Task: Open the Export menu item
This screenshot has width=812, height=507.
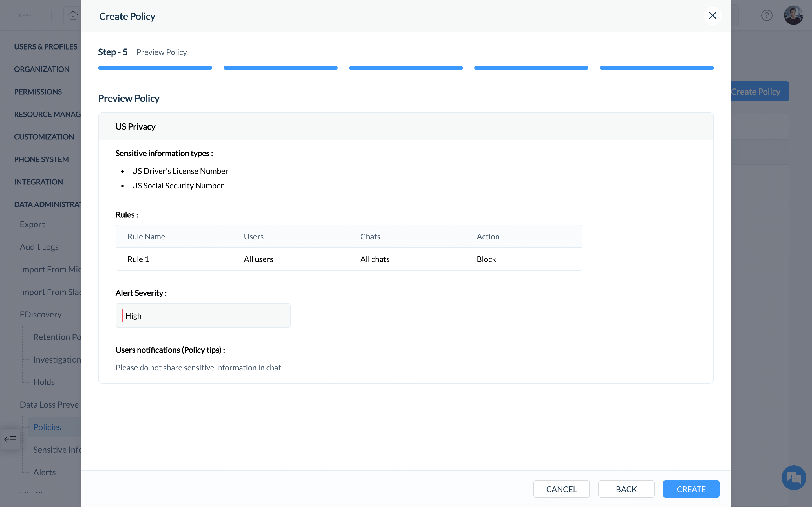Action: [x=32, y=224]
